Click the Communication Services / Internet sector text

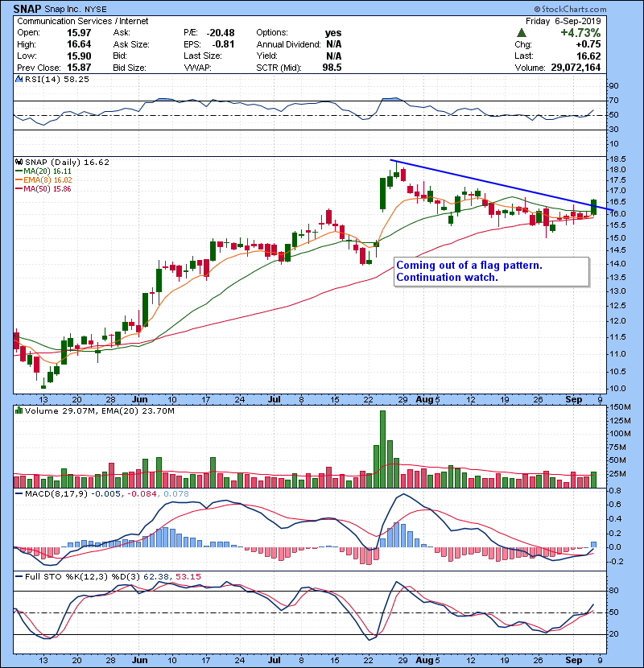[83, 21]
